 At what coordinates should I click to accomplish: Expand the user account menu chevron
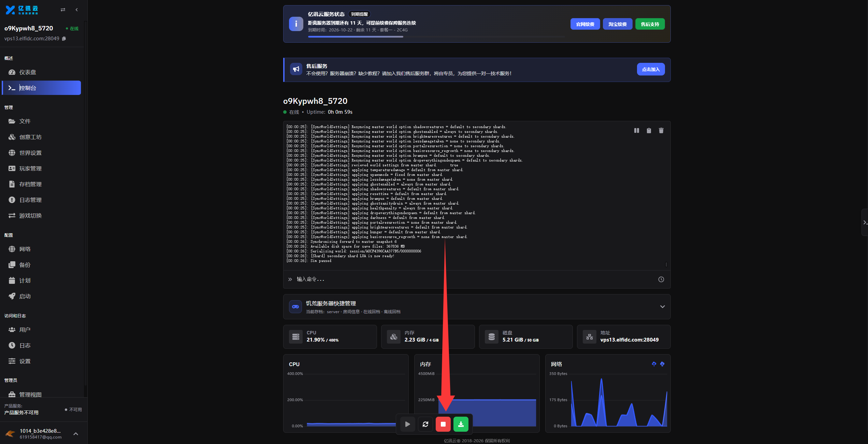point(76,434)
